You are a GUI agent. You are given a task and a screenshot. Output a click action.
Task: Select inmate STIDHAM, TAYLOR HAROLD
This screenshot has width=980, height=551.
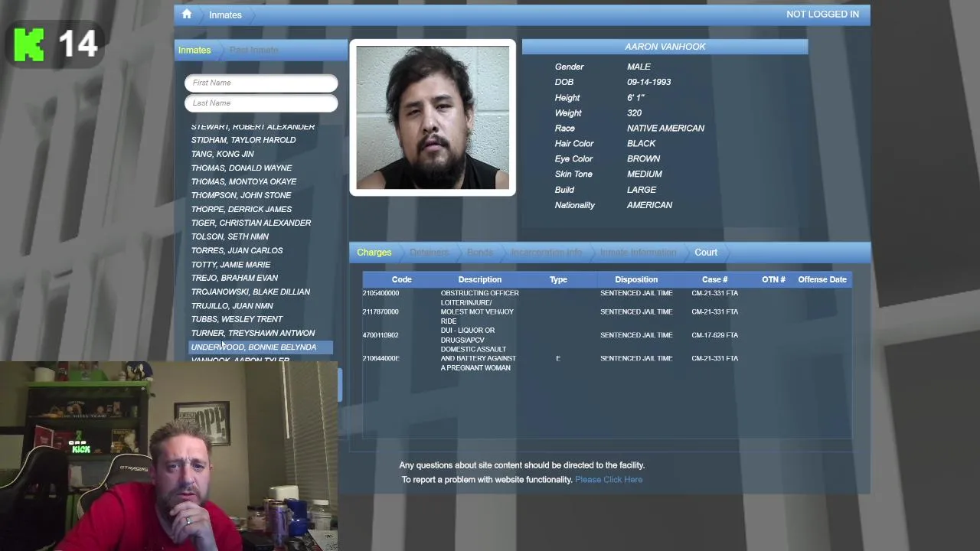click(243, 140)
